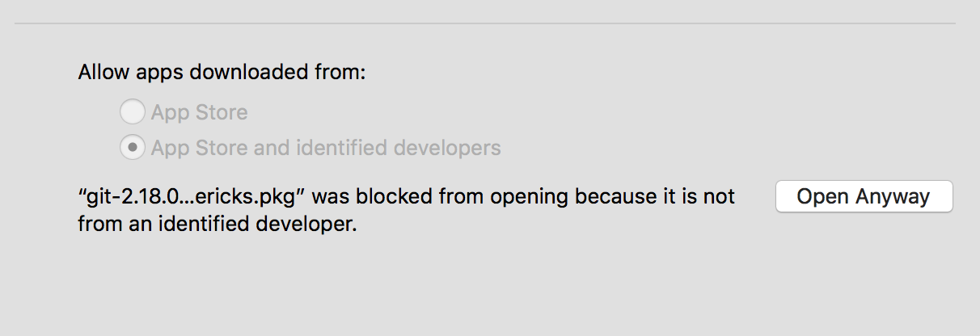The height and width of the screenshot is (336, 980).
Task: Click the word "Open" on the button
Action: 821,196
